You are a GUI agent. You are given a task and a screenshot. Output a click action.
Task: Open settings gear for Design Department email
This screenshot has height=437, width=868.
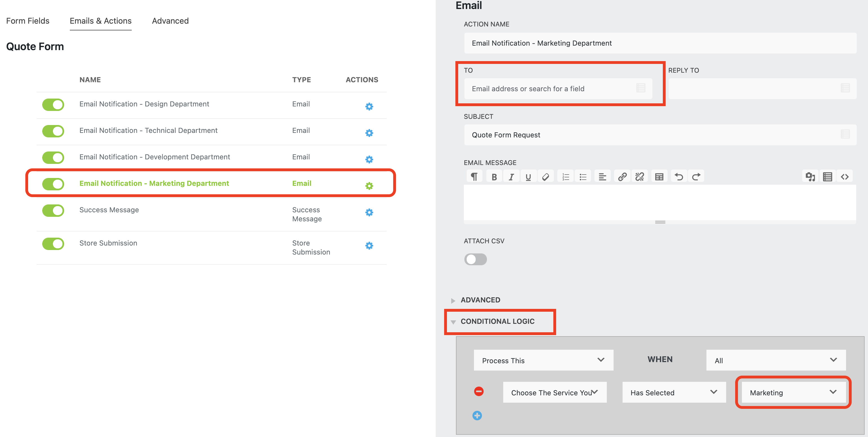tap(369, 106)
